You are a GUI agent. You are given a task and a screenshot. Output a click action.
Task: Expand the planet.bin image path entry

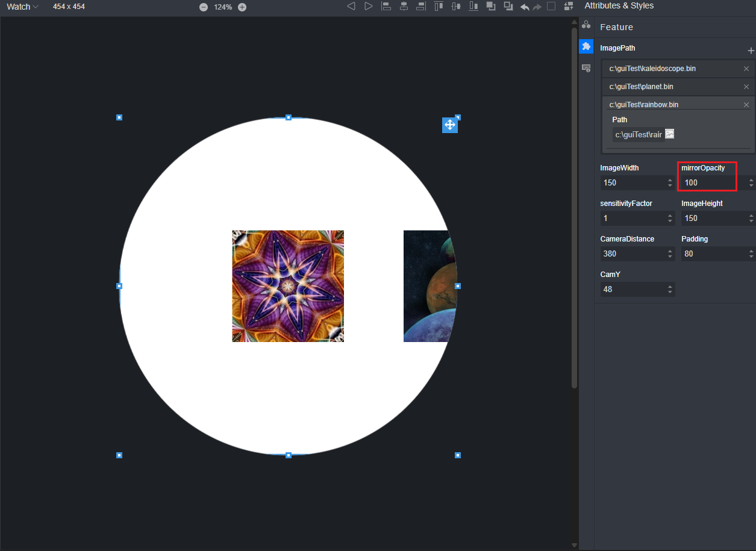point(641,87)
